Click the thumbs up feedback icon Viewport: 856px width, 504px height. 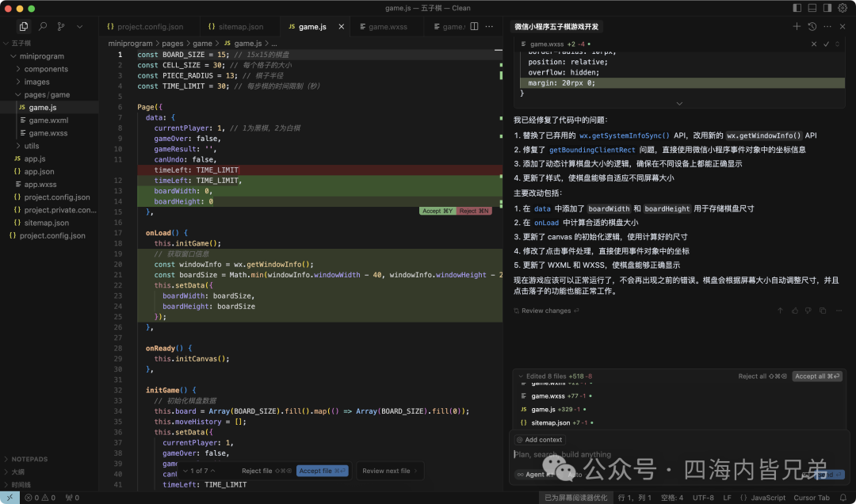tap(794, 311)
